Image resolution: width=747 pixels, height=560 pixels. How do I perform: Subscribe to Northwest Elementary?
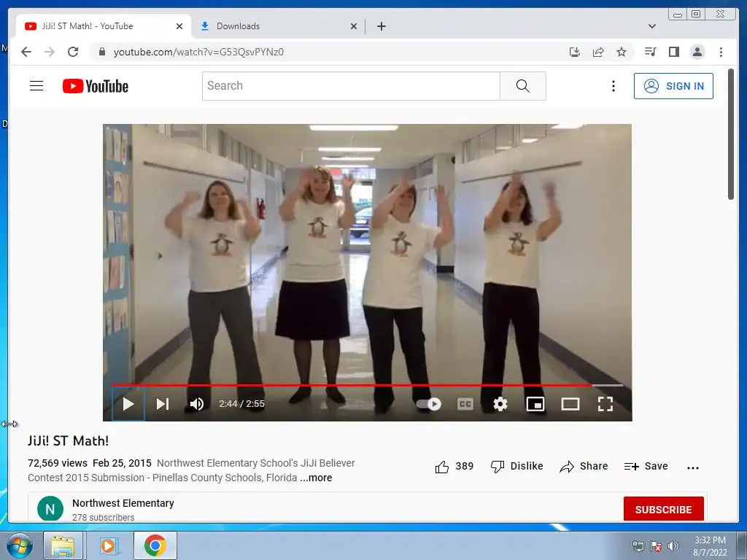coord(663,509)
